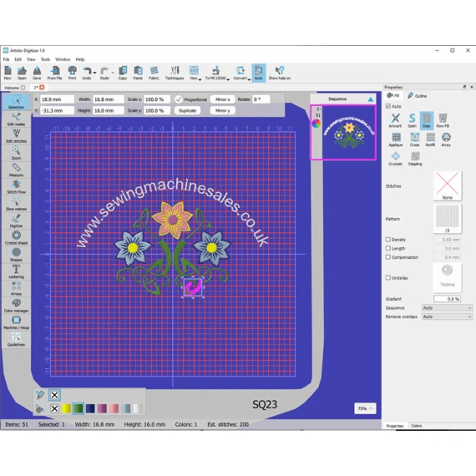
Task: Open the Pattern selection button
Action: 447,219
